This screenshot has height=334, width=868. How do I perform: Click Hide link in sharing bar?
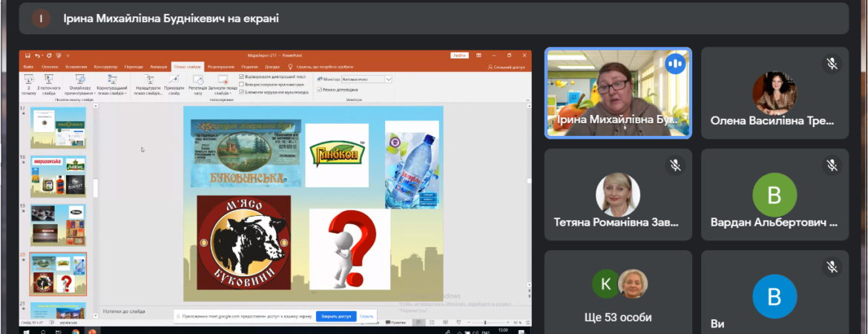click(x=366, y=316)
